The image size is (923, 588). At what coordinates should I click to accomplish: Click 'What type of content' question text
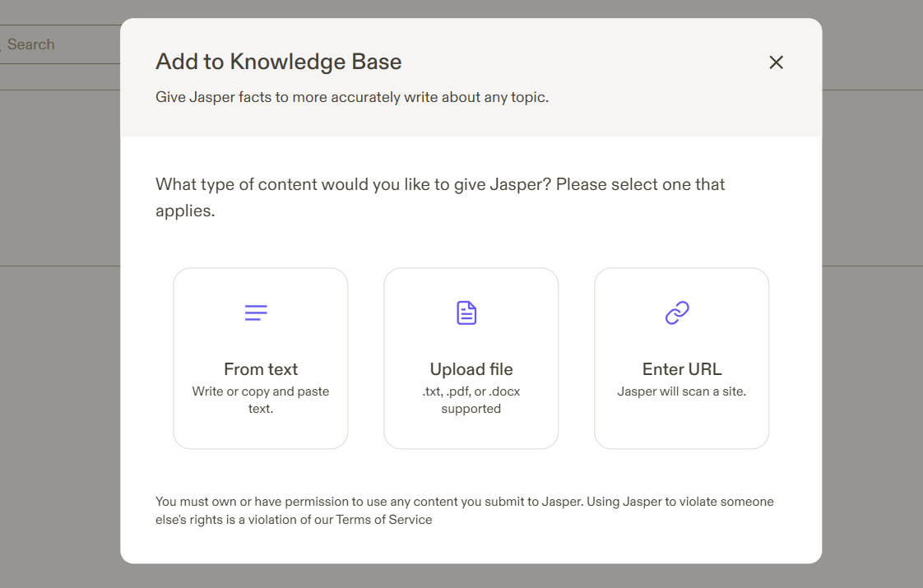pyautogui.click(x=440, y=197)
